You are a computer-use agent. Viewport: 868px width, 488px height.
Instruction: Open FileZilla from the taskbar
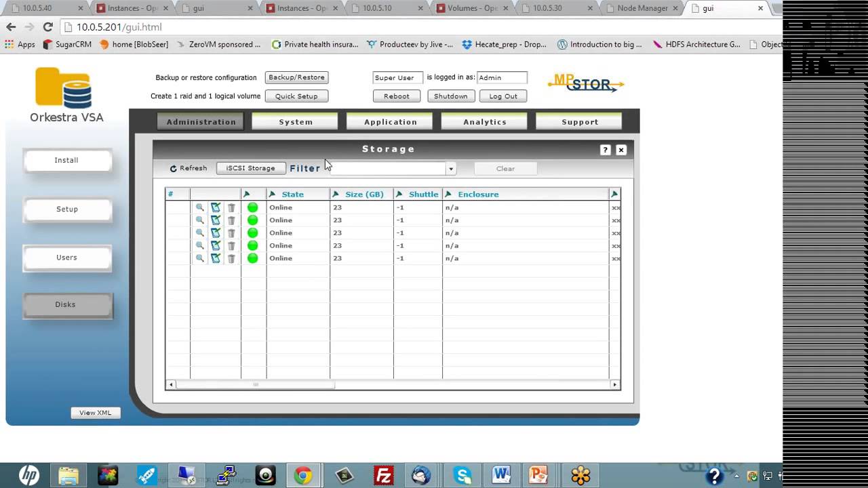click(x=385, y=475)
